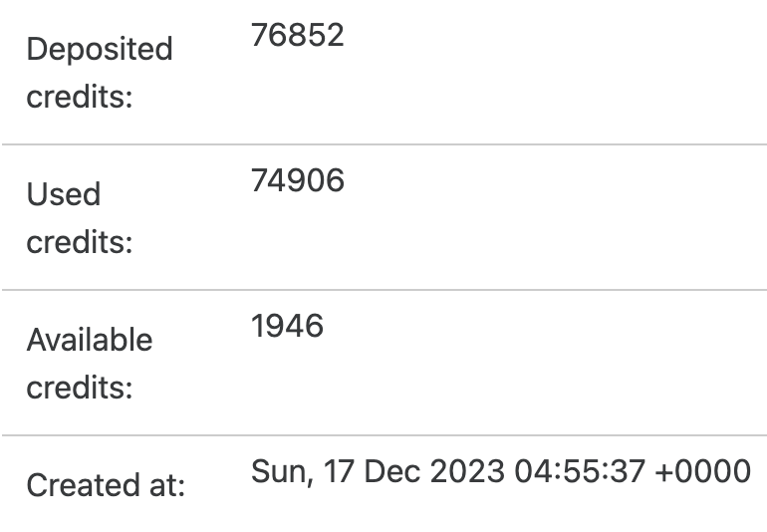The width and height of the screenshot is (767, 532).
Task: Select the available credits value 1946
Action: click(287, 326)
